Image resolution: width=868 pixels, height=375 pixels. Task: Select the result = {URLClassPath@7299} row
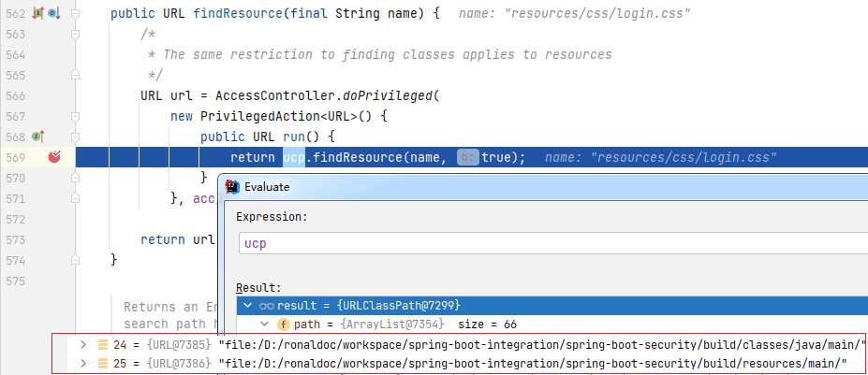point(552,305)
